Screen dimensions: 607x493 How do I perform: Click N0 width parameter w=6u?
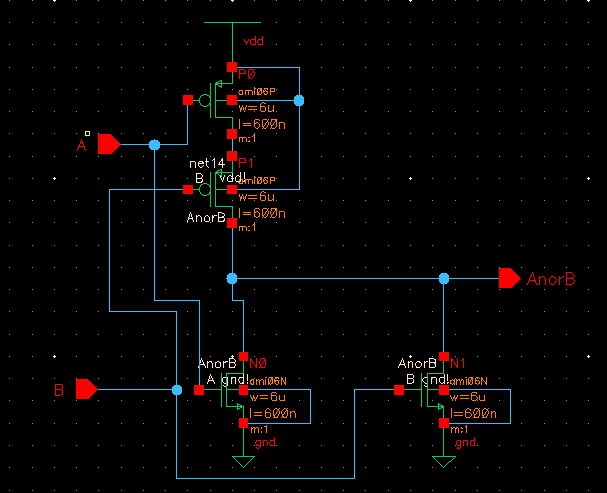click(x=267, y=397)
